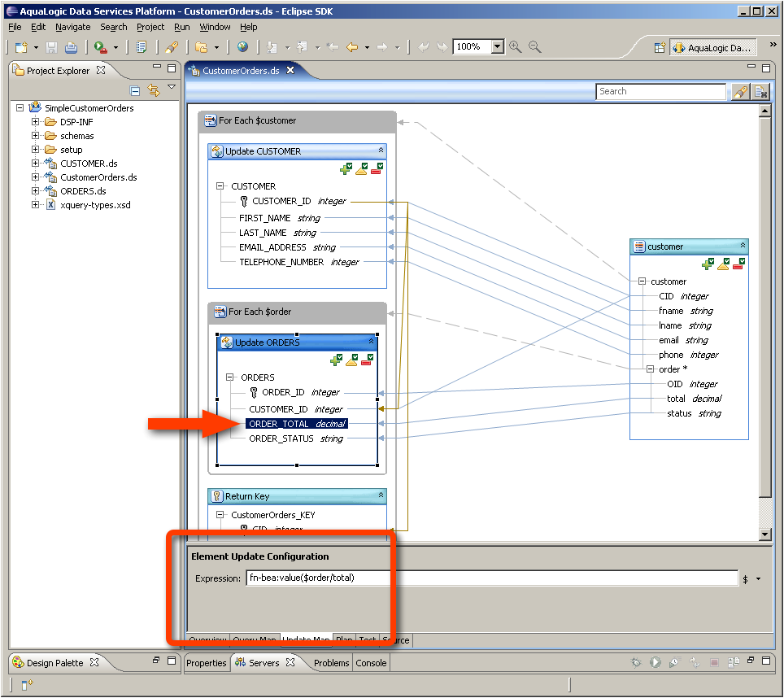Click the Search input field
This screenshot has height=698, width=784.
tap(660, 91)
